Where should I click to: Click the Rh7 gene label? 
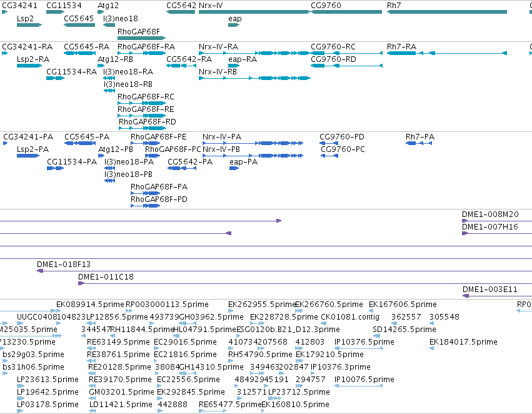coord(394,6)
